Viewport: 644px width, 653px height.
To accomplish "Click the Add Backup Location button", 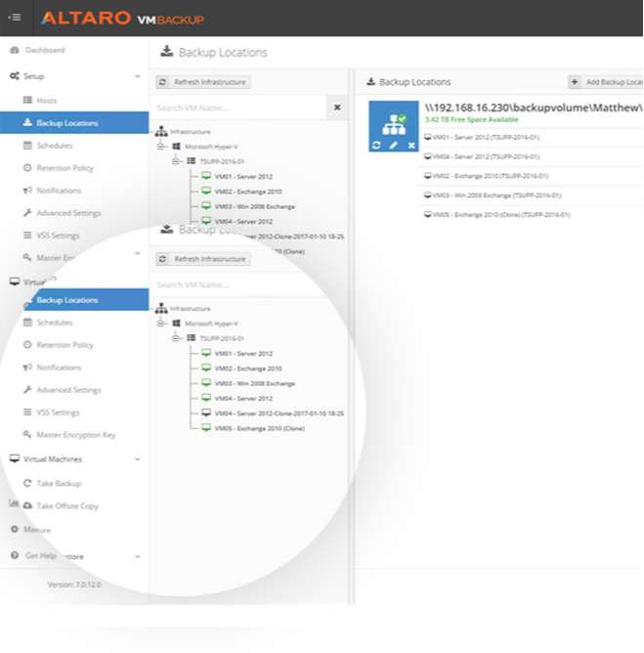I will [606, 82].
